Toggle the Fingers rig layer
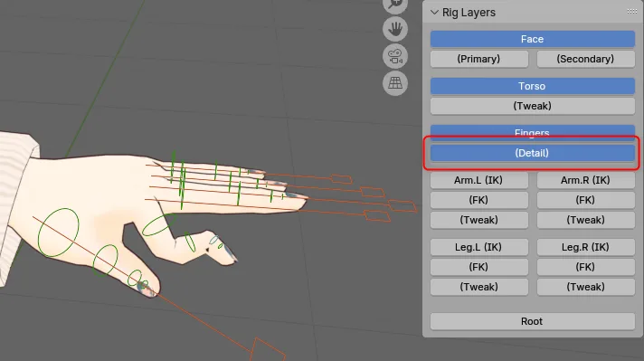 coord(532,132)
